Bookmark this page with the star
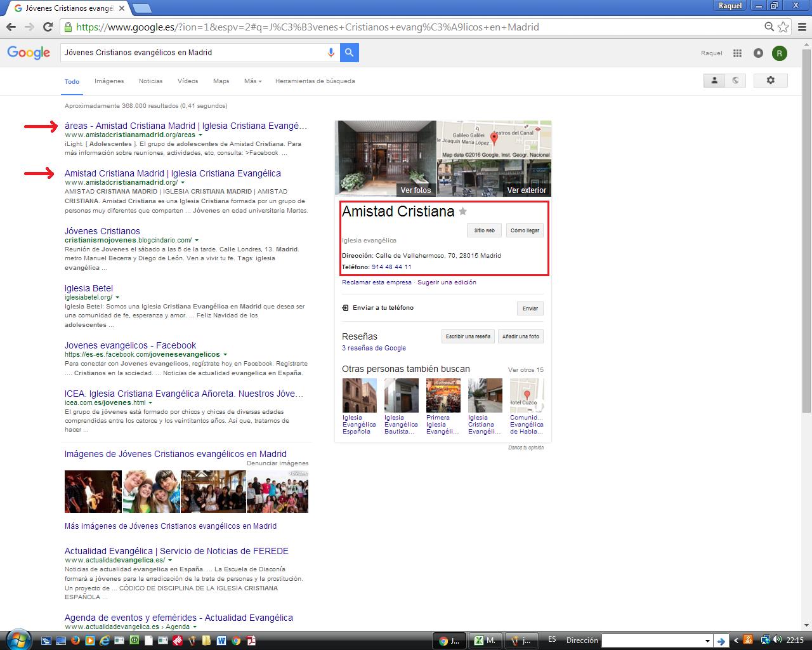Screen dimensions: 812x650 tap(783, 27)
